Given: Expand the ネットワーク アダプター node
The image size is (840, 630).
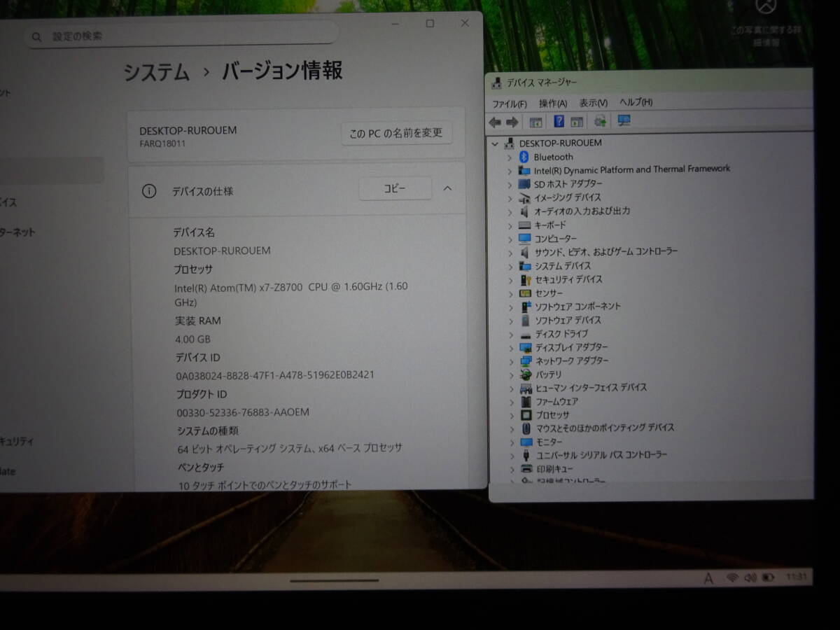Looking at the screenshot, I should coord(511,361).
